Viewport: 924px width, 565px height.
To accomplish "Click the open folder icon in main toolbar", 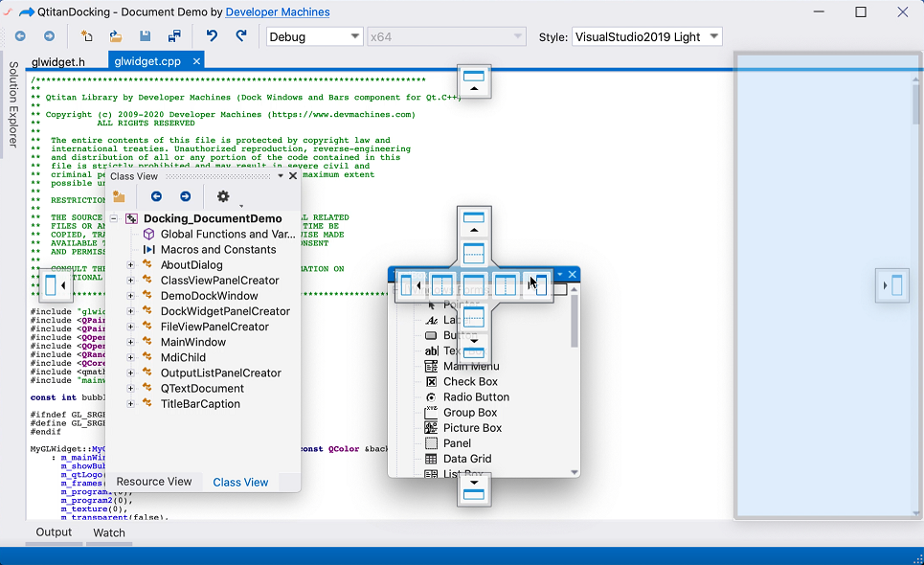I will click(x=116, y=36).
